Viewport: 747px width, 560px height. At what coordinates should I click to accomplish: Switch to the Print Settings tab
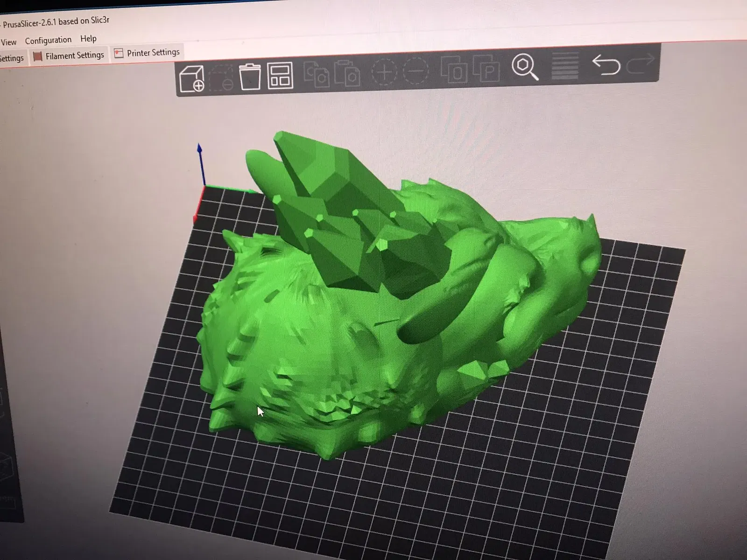coord(12,58)
